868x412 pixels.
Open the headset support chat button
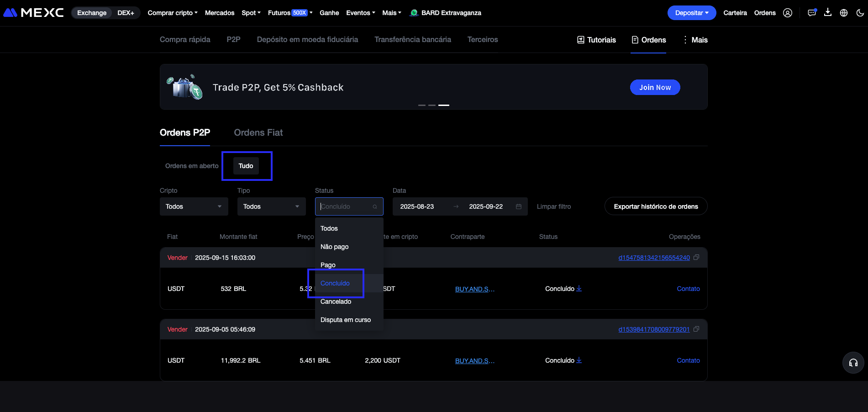click(853, 363)
